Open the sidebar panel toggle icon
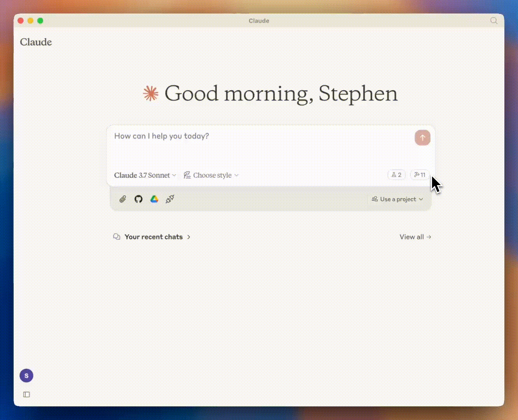 pos(26,394)
